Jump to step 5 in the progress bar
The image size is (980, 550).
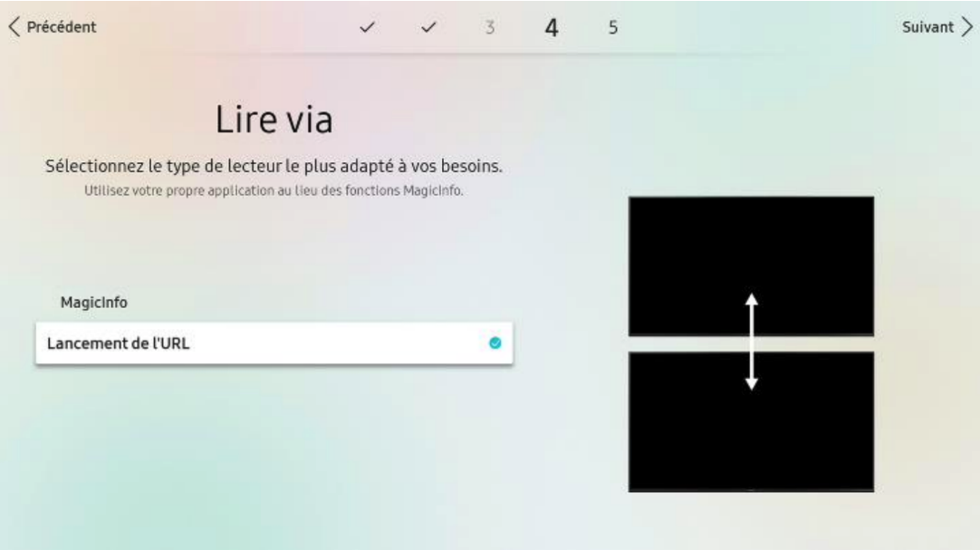click(613, 27)
